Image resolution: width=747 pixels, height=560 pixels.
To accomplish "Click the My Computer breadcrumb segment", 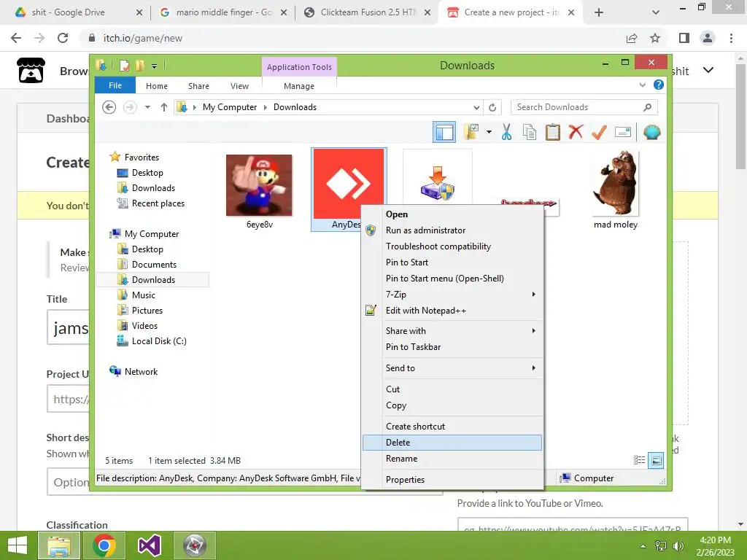I will click(230, 107).
